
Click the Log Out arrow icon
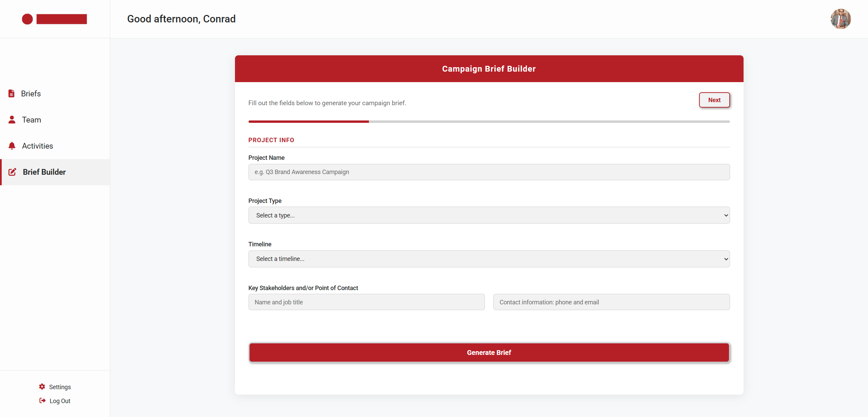(42, 400)
